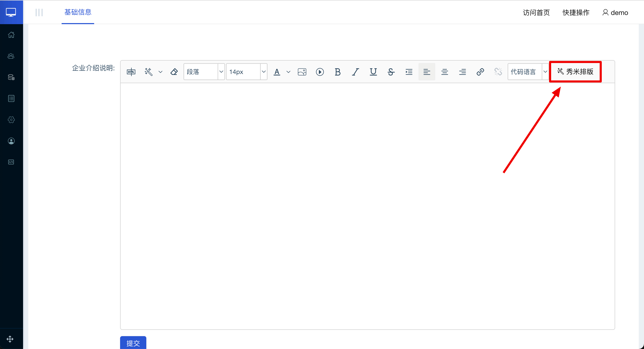Viewport: 644px width, 349px height.
Task: Toggle underline formatting
Action: [373, 72]
